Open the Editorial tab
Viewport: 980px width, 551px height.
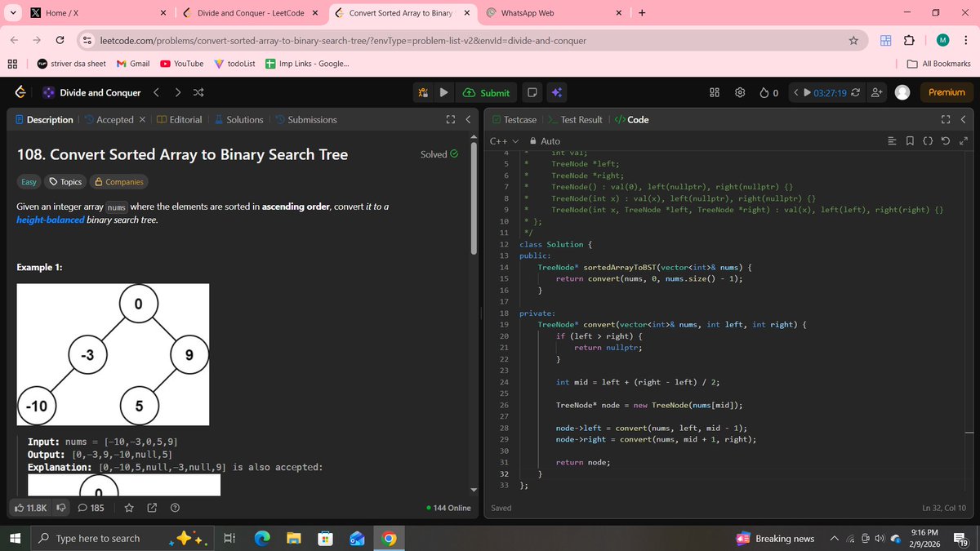click(x=179, y=119)
